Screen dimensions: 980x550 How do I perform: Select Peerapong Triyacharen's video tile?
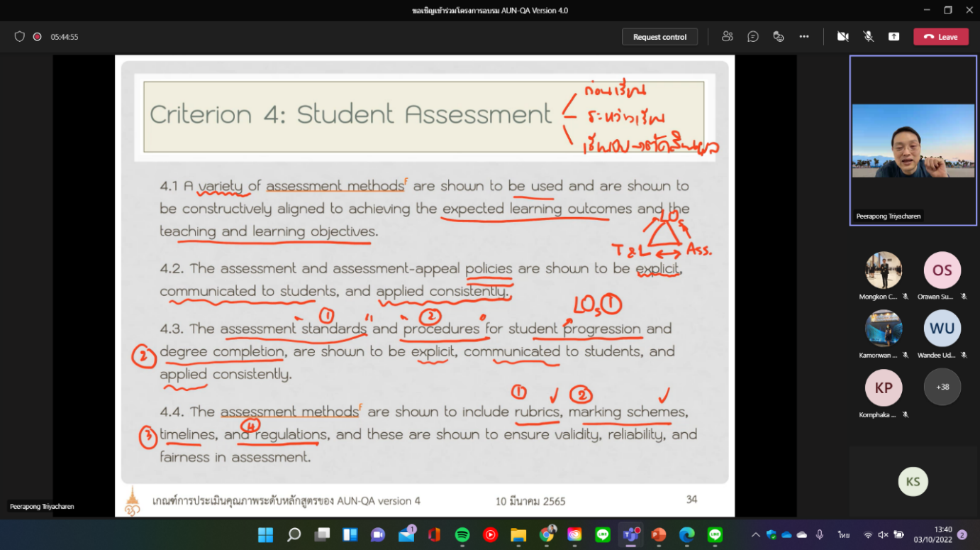point(913,141)
